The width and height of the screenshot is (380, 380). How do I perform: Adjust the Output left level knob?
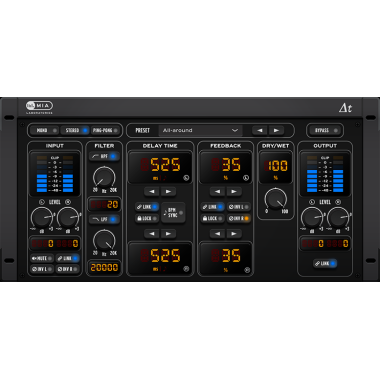coord(312,218)
